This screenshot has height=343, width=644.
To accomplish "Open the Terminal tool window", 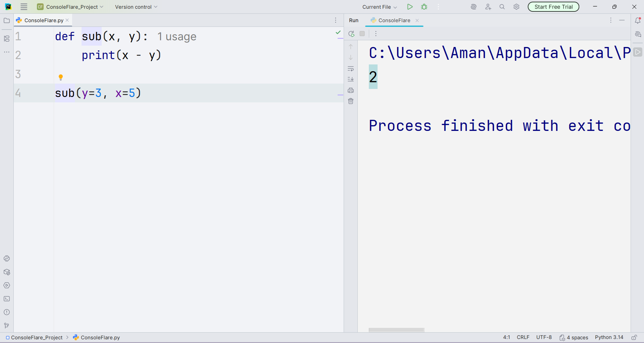I will [7, 299].
